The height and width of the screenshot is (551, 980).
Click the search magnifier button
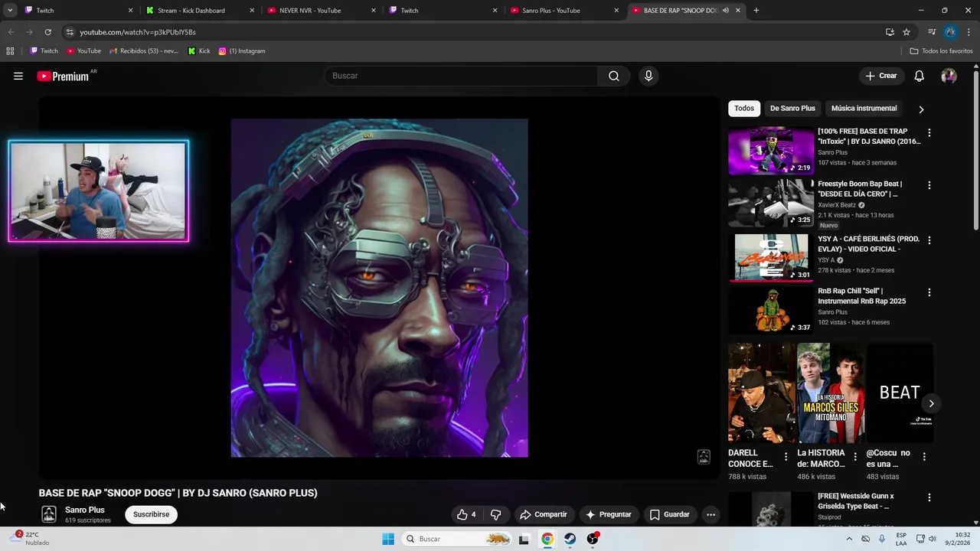click(x=614, y=76)
